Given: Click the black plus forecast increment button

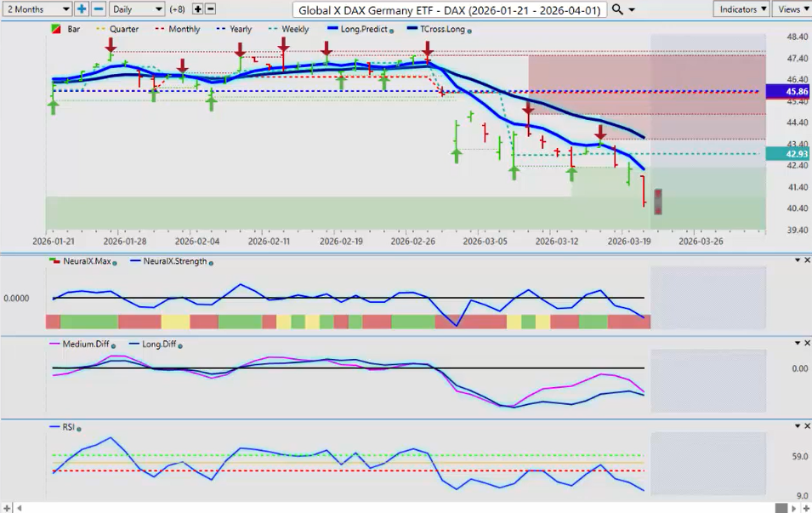Looking at the screenshot, I should point(197,9).
